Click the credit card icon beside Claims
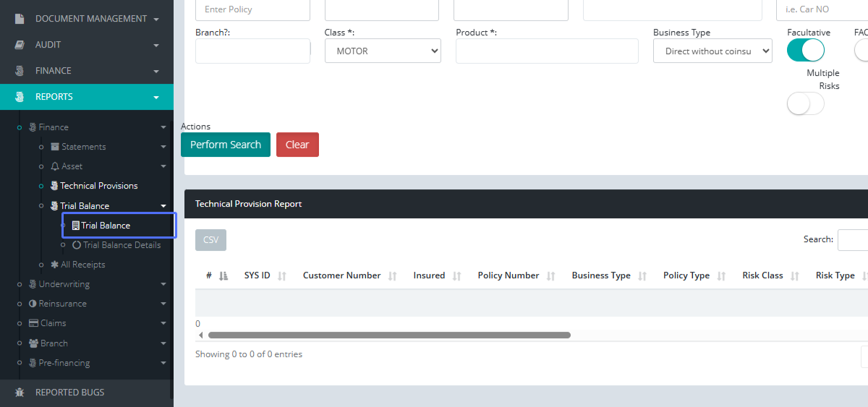 click(33, 323)
